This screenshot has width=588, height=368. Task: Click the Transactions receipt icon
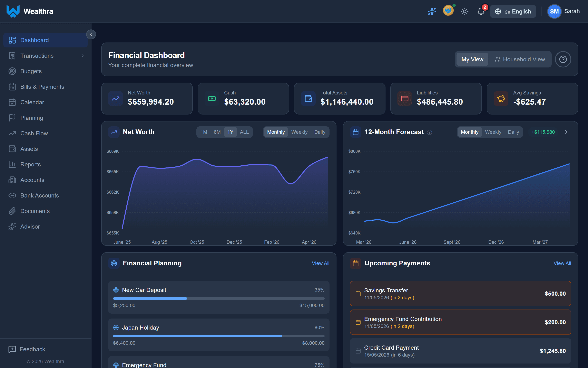[x=12, y=56]
